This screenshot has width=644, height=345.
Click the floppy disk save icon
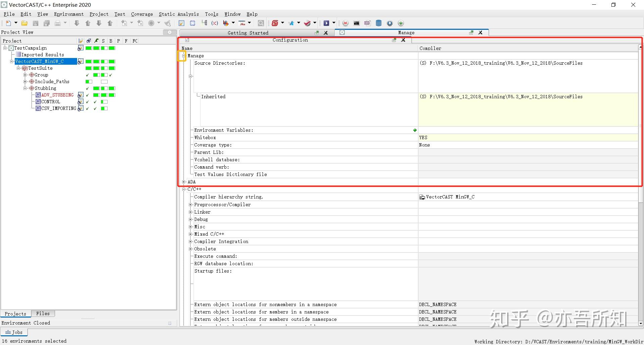[x=36, y=23]
